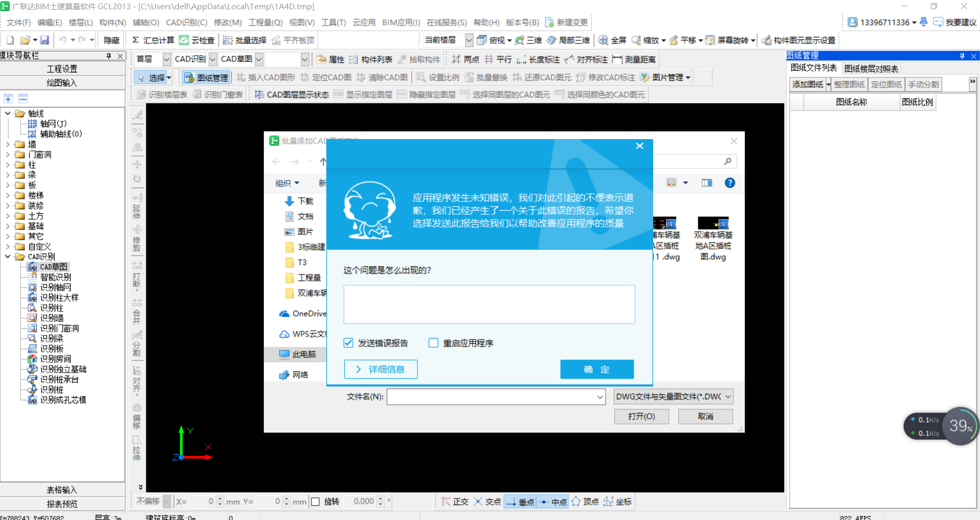Screen dimensions: 980x520
Task: Open the 工程量(Q) menu
Action: coord(265,22)
